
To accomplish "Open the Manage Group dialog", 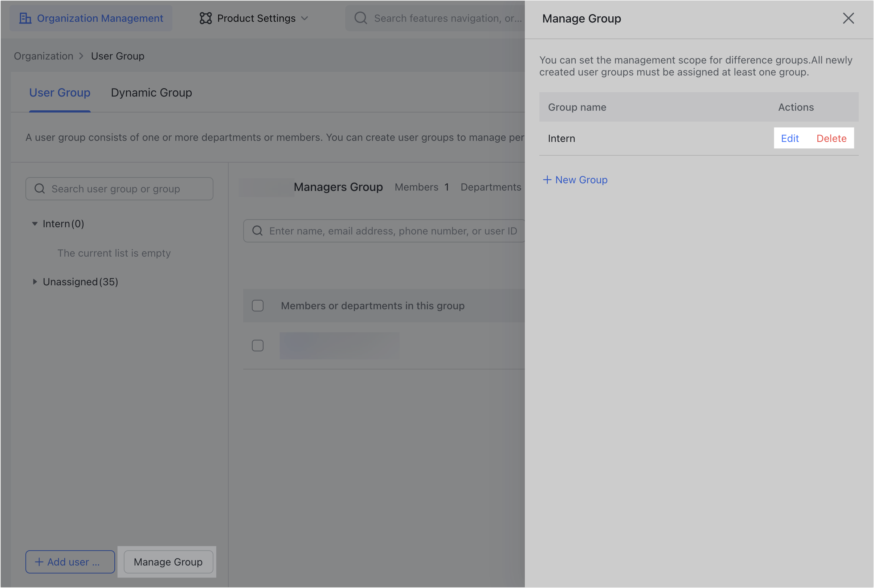I will coord(167,562).
